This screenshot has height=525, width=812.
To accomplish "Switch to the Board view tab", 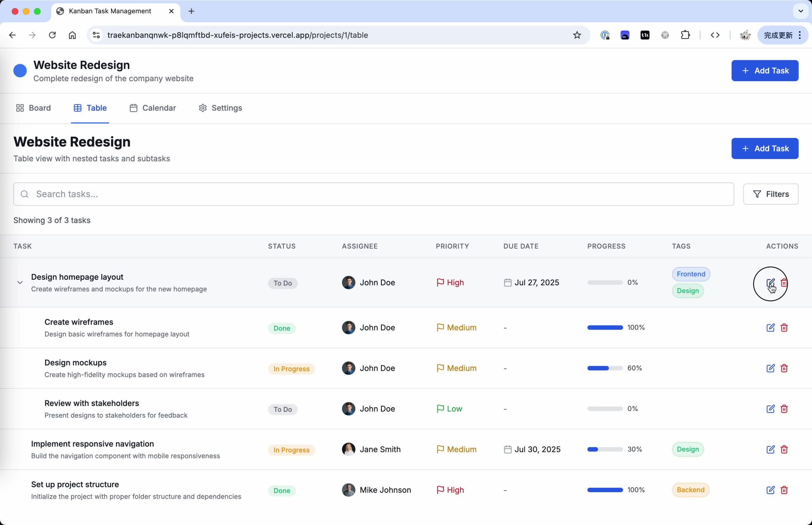I will click(x=33, y=108).
